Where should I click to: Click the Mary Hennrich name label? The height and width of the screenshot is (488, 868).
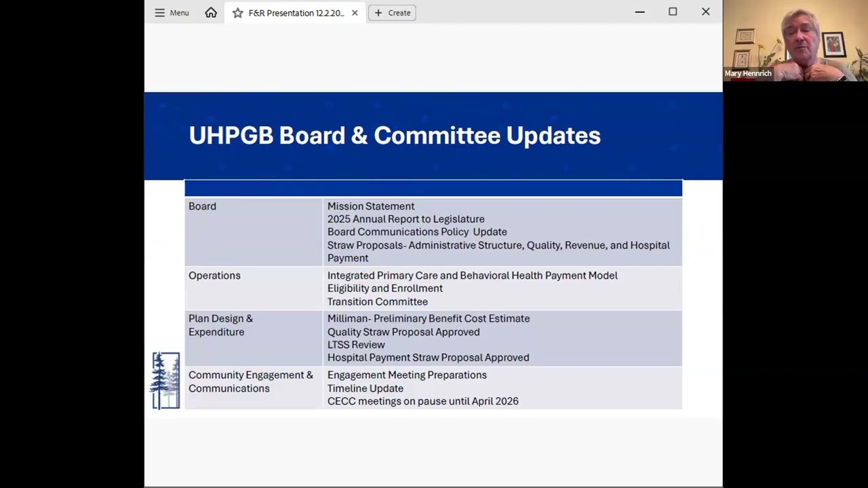tap(748, 73)
